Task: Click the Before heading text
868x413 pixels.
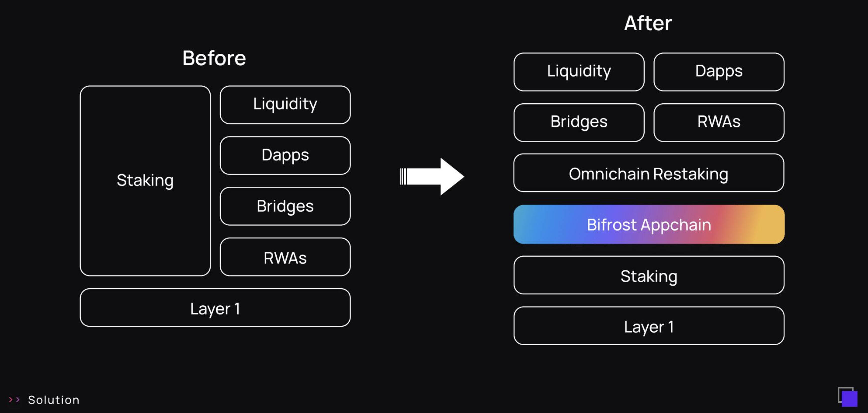Action: click(214, 58)
